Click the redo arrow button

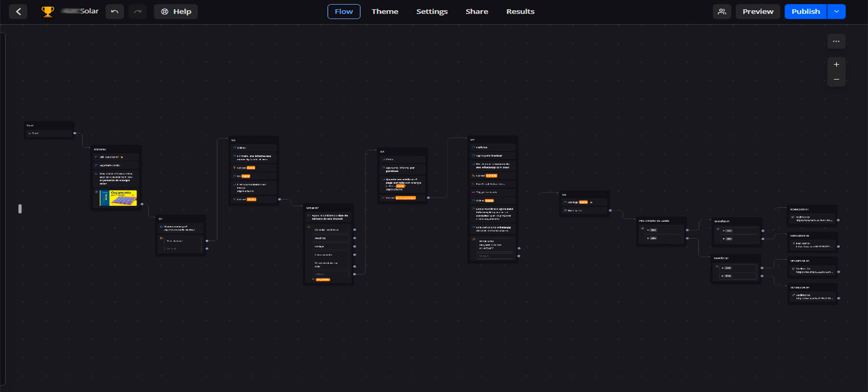(138, 12)
